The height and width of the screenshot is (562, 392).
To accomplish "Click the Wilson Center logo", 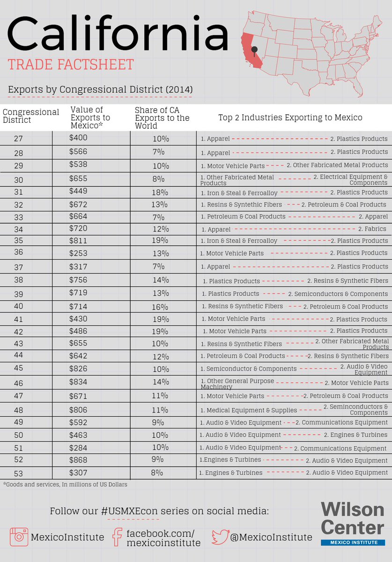I will (353, 524).
